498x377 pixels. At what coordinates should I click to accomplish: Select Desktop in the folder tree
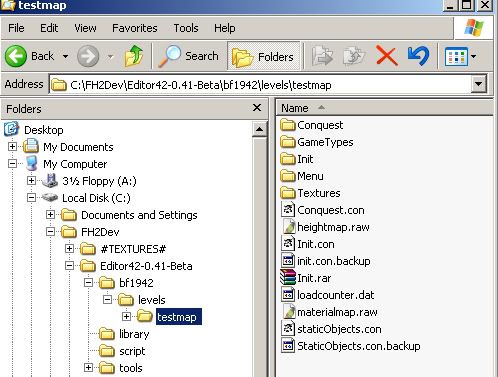(x=44, y=130)
